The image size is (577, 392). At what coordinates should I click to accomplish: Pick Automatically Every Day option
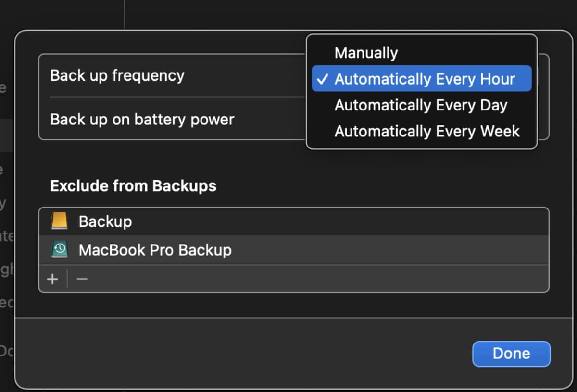click(x=421, y=105)
